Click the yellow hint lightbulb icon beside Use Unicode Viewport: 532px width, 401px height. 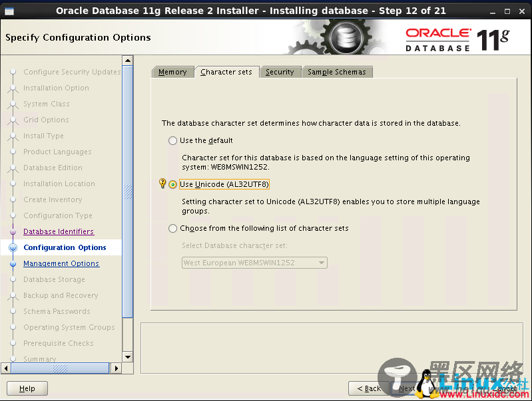click(162, 184)
